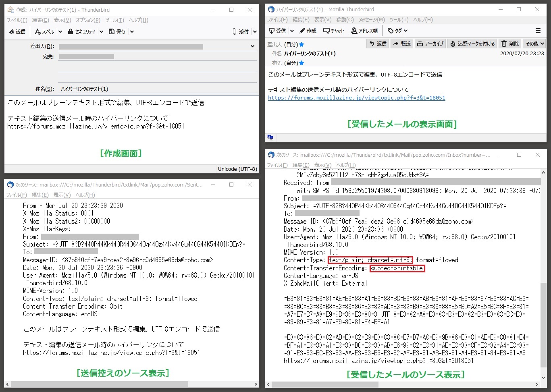This screenshot has height=392, width=551.
Task: Expand the その他 more actions dropdown
Action: pyautogui.click(x=534, y=44)
